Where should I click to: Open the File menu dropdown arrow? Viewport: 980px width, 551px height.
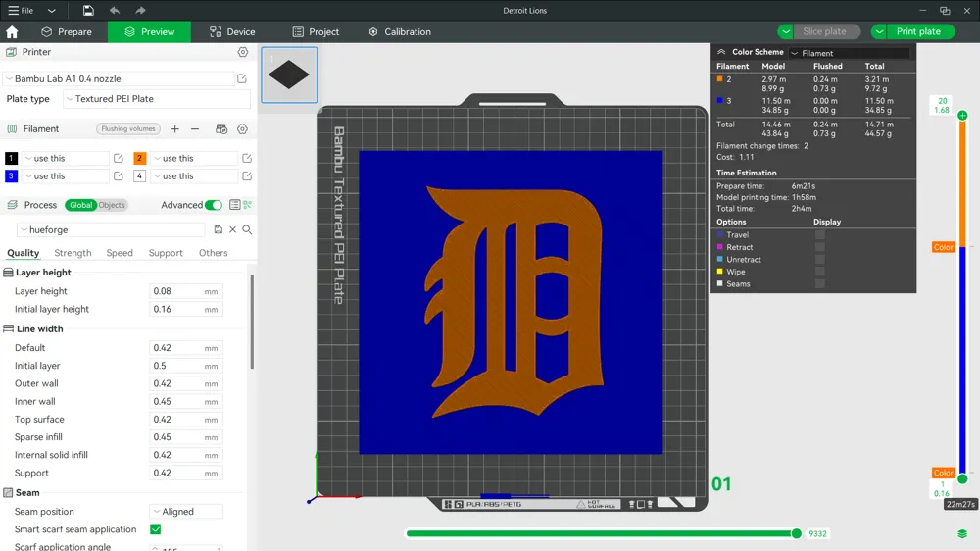pos(52,10)
